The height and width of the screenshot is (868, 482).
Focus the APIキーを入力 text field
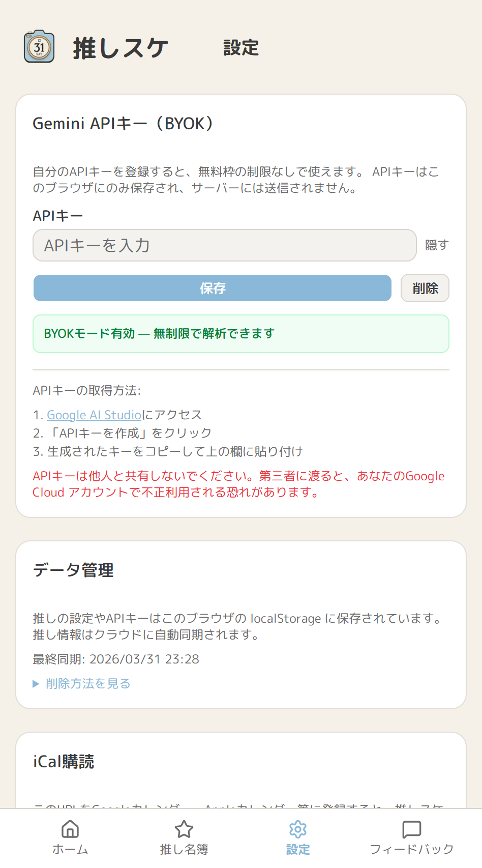click(x=224, y=245)
